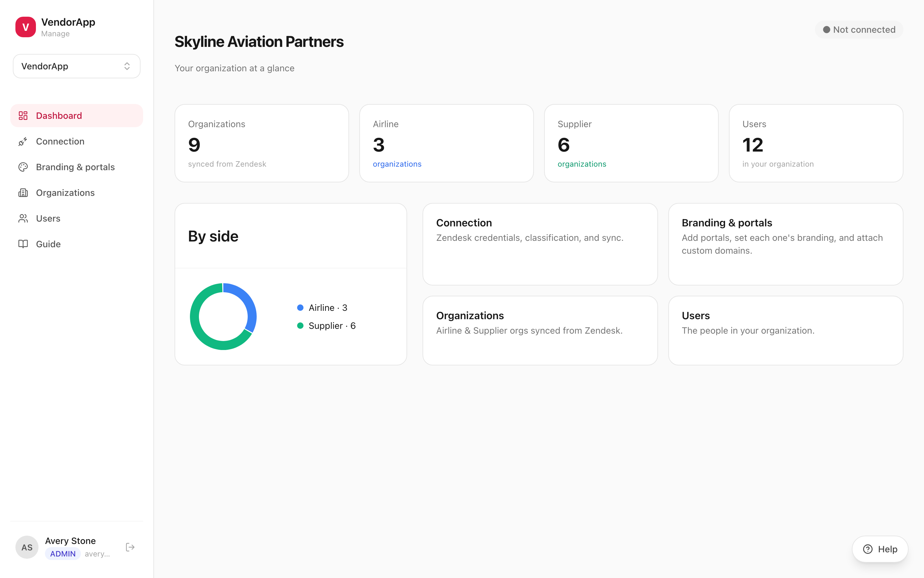Click the Supplier organizations link

point(582,164)
